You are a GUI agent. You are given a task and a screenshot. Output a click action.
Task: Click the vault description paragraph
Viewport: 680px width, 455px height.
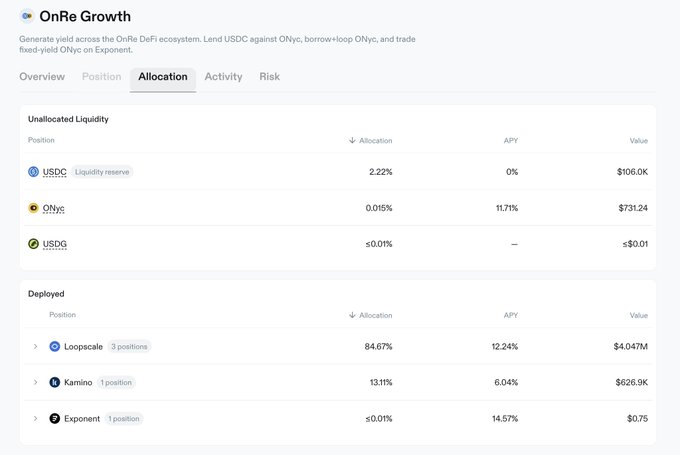[x=217, y=44]
